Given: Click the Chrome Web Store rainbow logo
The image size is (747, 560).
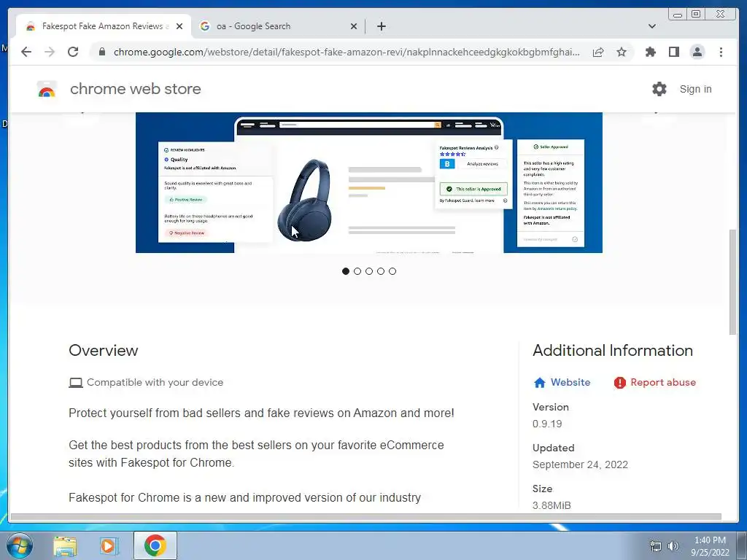Looking at the screenshot, I should (x=47, y=89).
